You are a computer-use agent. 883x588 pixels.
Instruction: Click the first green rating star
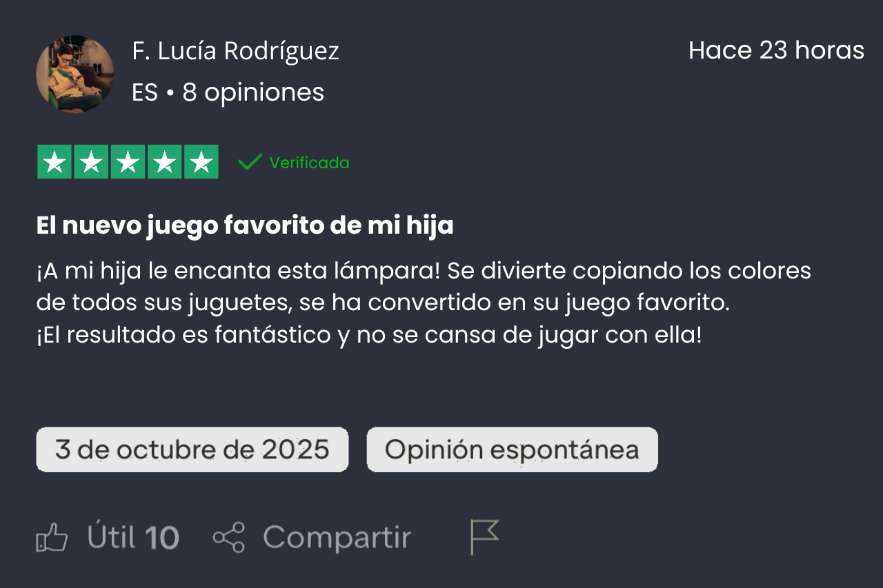tap(54, 162)
